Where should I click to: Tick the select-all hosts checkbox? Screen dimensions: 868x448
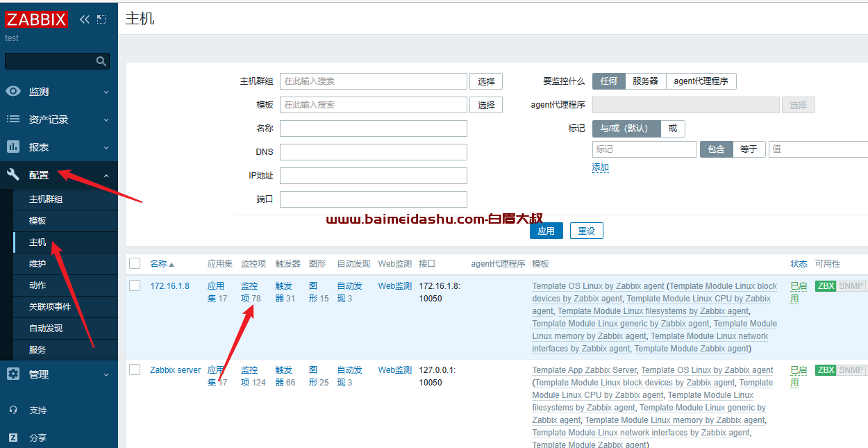coord(135,263)
